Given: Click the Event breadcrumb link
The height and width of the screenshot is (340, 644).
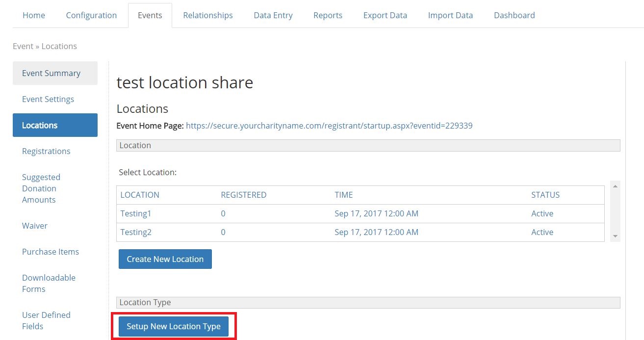Looking at the screenshot, I should 23,46.
